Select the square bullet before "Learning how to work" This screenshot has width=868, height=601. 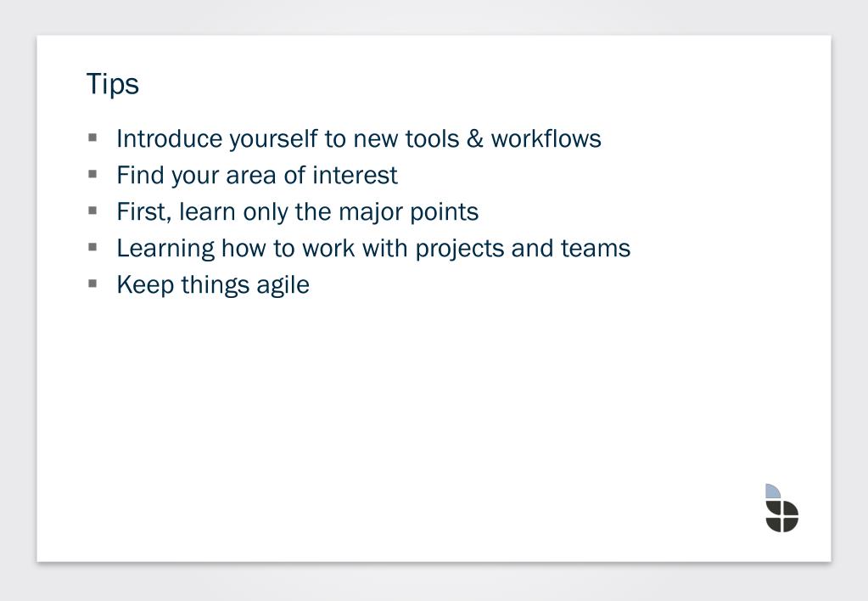pyautogui.click(x=92, y=247)
